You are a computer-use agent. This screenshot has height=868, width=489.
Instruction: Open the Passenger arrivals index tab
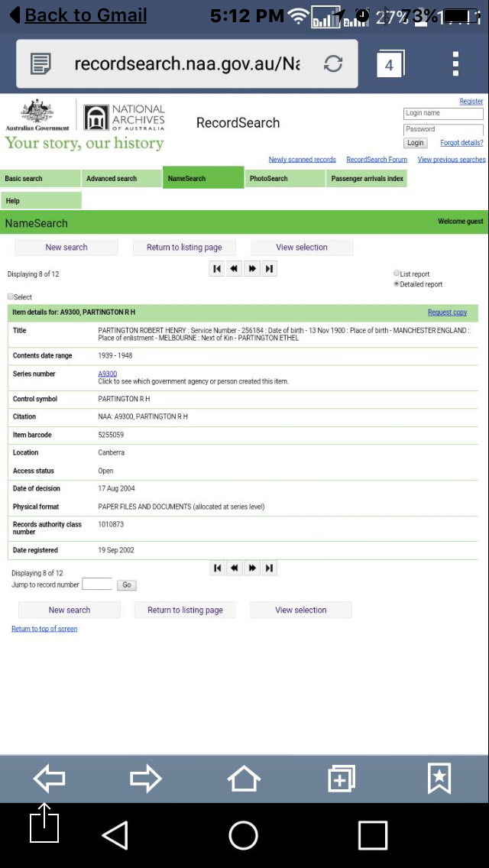(367, 179)
